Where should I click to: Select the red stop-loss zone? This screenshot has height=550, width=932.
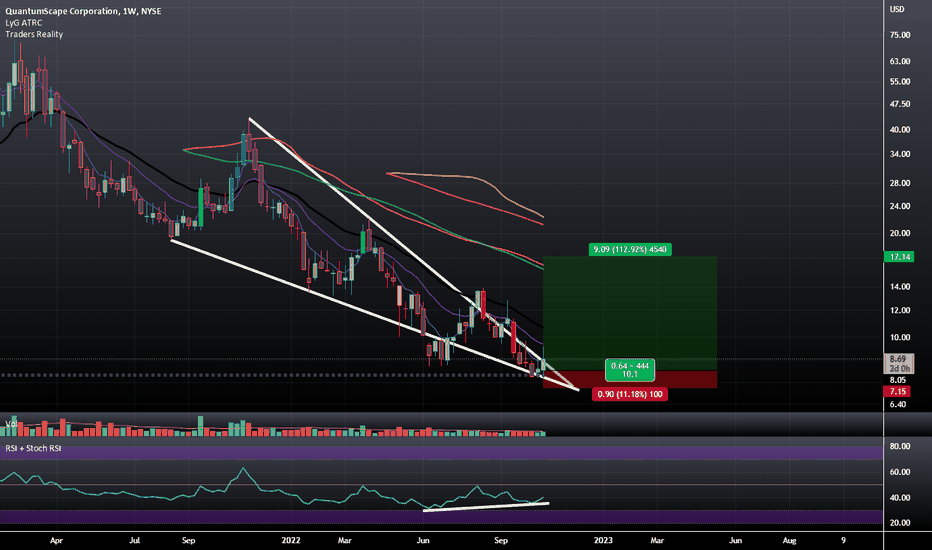(630, 379)
